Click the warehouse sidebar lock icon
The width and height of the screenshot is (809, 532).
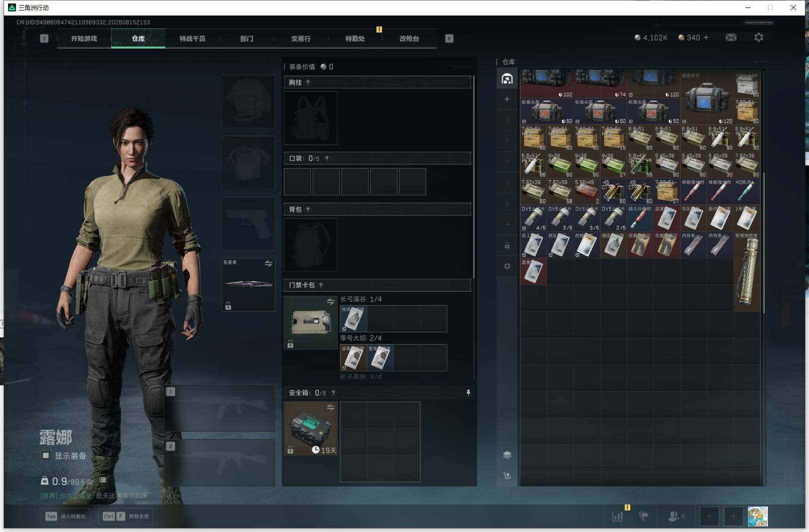coord(507,245)
